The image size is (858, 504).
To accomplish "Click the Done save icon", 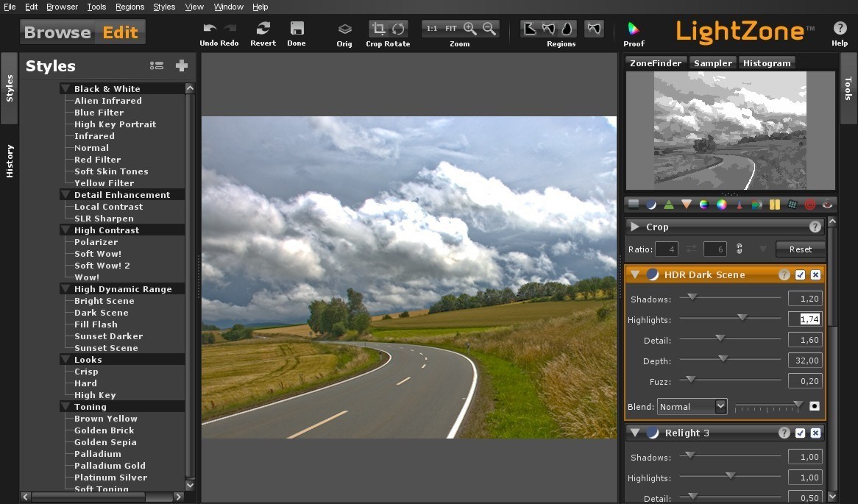I will click(x=297, y=29).
